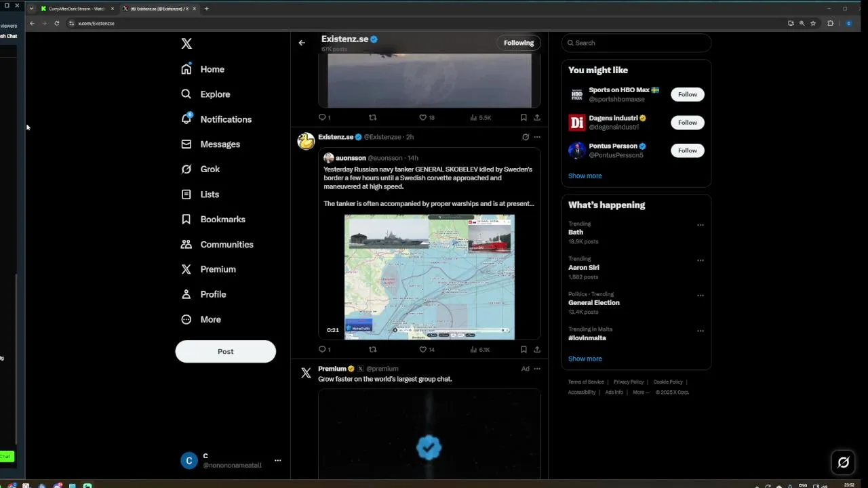Open Lists
The height and width of the screenshot is (488, 868).
[x=200, y=195]
